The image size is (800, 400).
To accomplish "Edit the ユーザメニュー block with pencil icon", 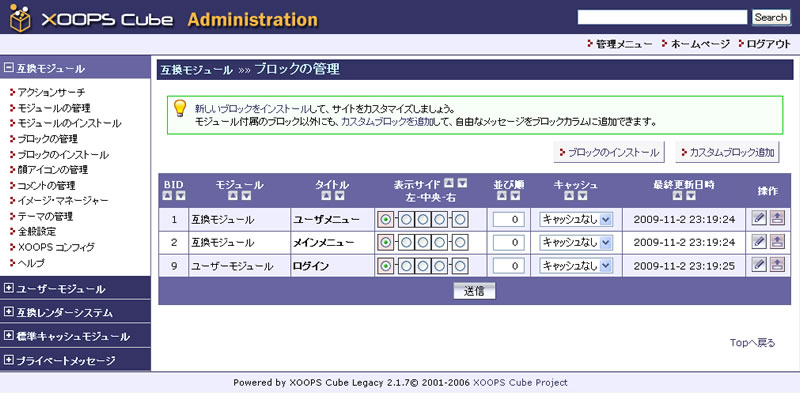I will pyautogui.click(x=759, y=219).
